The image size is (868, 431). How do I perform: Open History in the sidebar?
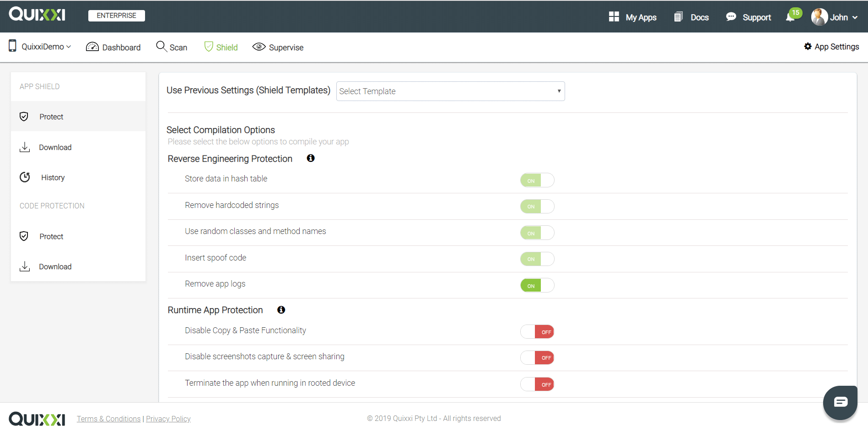click(78, 177)
